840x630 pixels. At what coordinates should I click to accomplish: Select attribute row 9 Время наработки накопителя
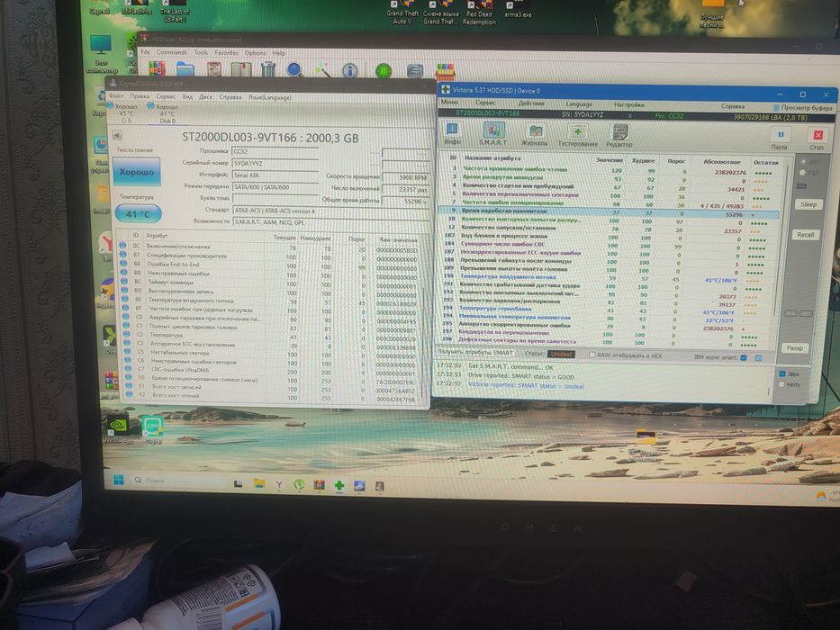pos(608,212)
